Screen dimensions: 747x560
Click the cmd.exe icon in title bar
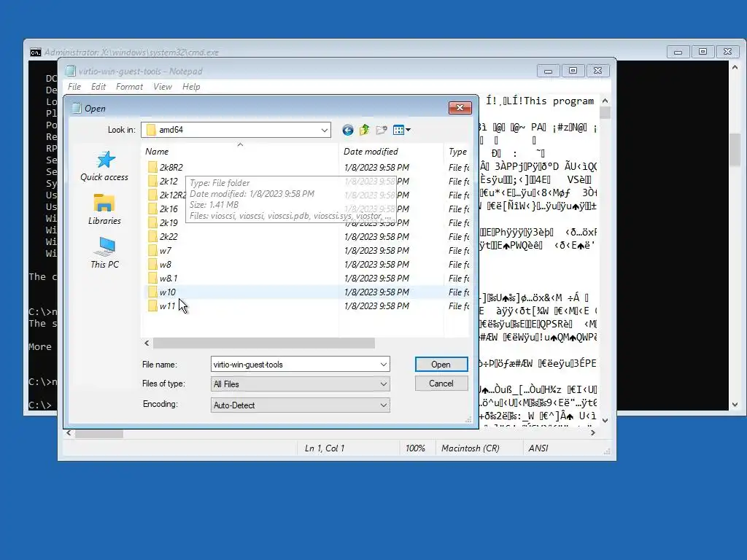pos(36,52)
